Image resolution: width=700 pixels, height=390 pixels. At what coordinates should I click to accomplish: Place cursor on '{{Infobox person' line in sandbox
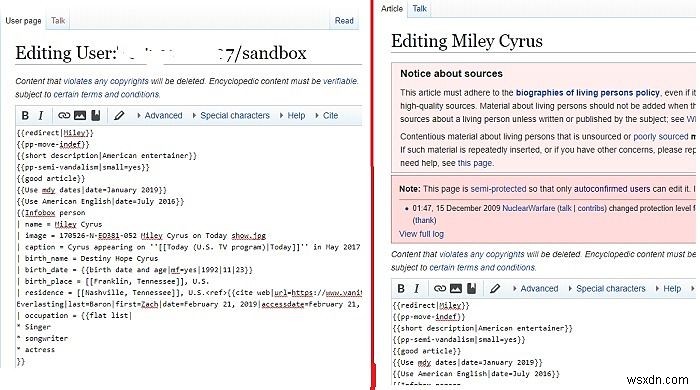[x=50, y=213]
